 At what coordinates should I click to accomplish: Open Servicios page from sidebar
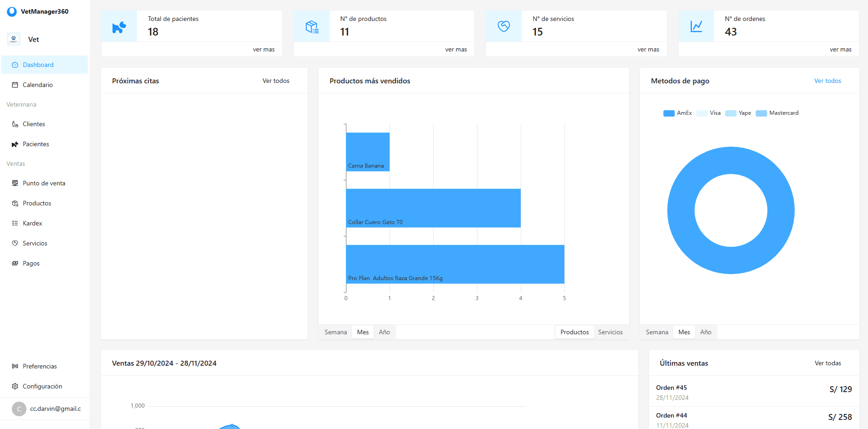[x=45, y=243]
